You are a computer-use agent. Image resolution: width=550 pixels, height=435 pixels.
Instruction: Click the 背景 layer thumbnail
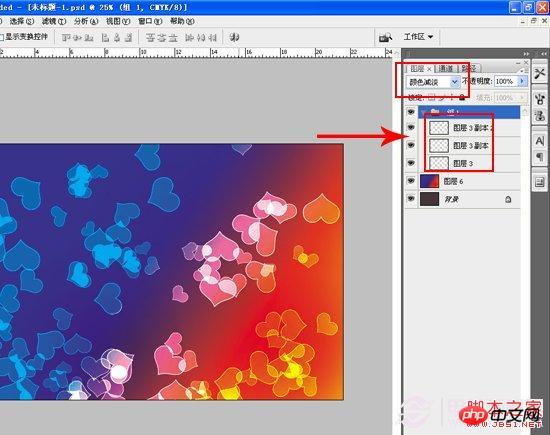(x=429, y=199)
